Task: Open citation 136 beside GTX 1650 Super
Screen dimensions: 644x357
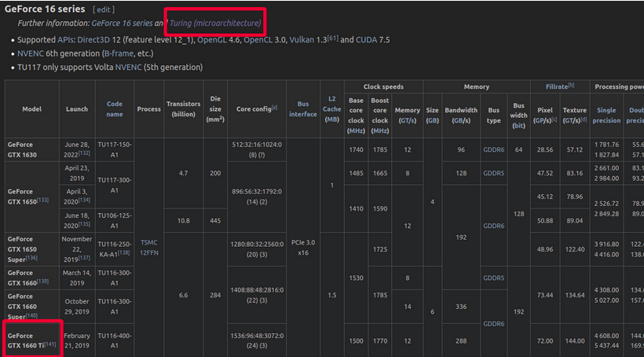Action: coord(31,258)
